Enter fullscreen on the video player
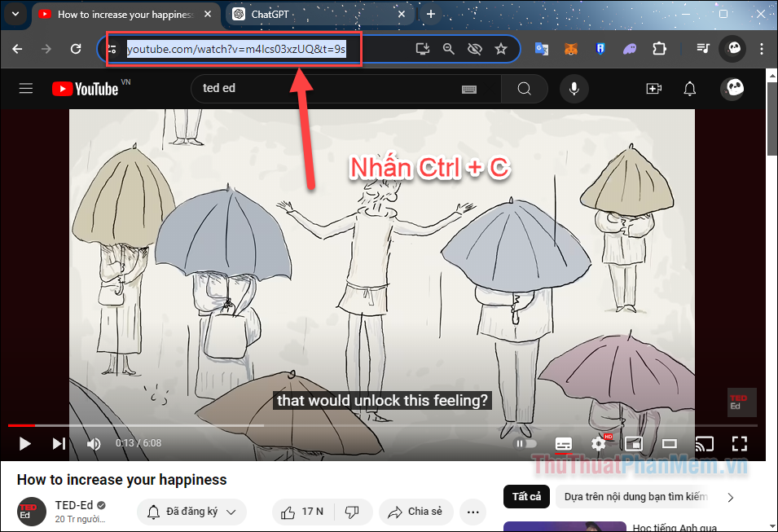The image size is (778, 532). (740, 444)
